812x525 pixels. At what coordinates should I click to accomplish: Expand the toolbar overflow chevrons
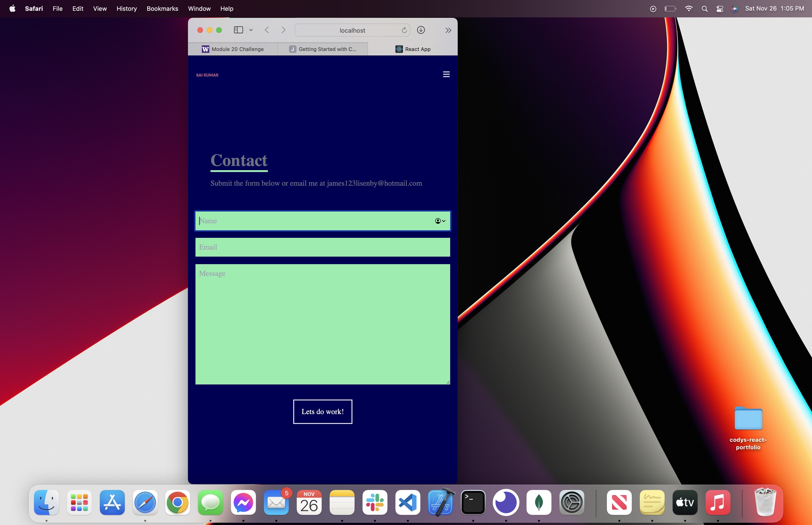[x=448, y=30]
